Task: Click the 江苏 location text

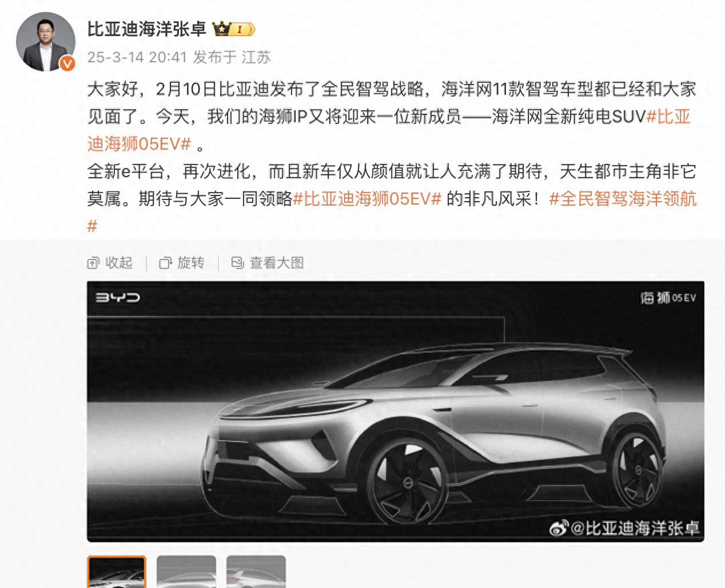Action: tap(256, 57)
